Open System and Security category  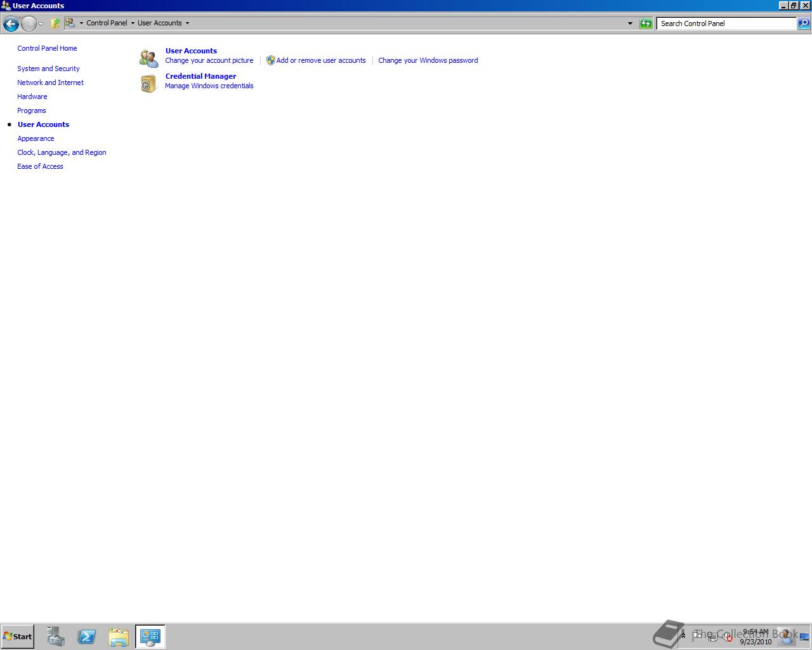point(48,69)
